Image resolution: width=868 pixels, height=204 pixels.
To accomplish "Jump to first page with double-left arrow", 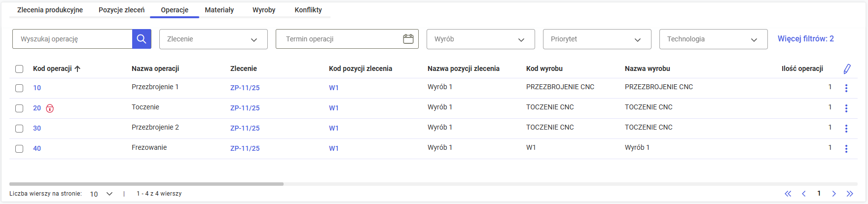I will click(788, 194).
